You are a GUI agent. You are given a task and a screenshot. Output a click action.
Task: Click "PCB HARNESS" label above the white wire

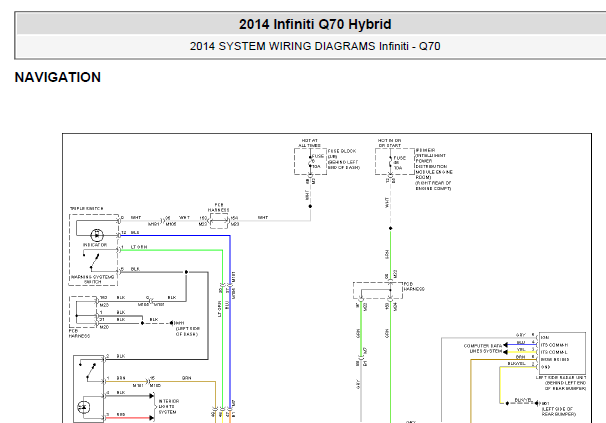pos(219,207)
